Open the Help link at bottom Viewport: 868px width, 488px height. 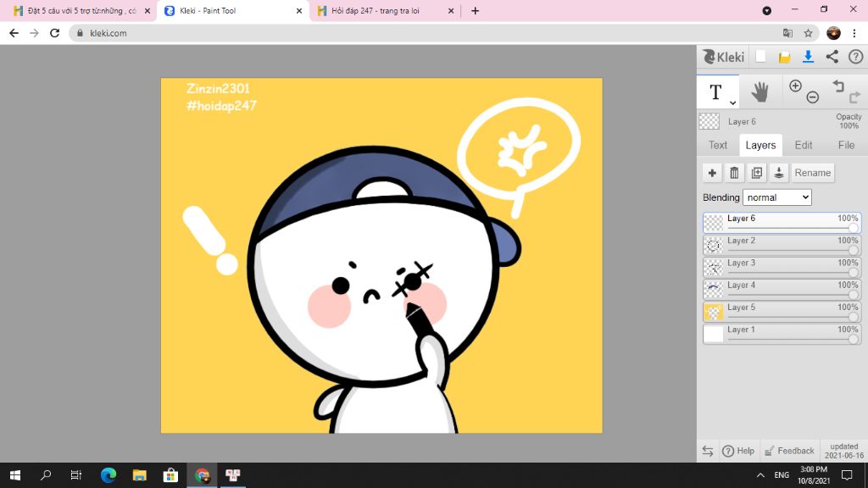coord(738,451)
